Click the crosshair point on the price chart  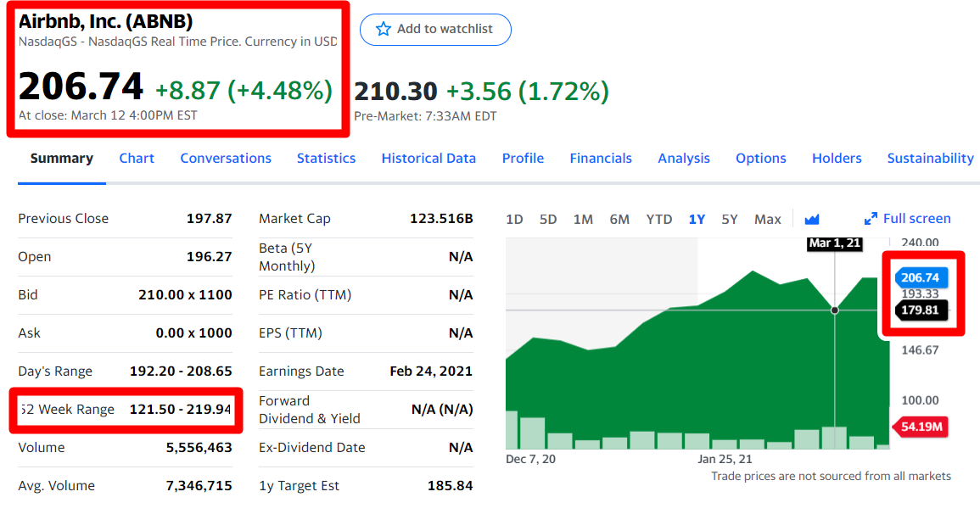click(x=834, y=310)
